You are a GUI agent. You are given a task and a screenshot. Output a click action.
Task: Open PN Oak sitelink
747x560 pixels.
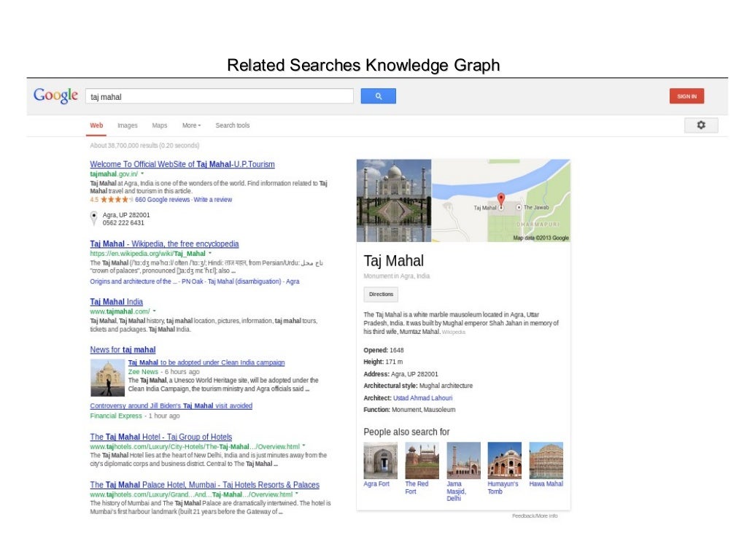coord(193,281)
